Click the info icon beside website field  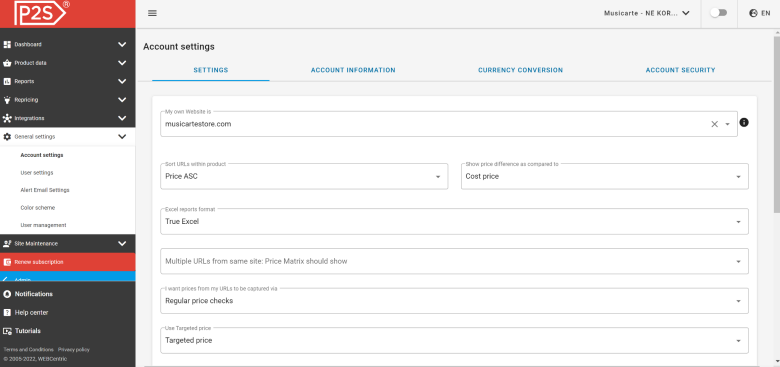tap(744, 122)
